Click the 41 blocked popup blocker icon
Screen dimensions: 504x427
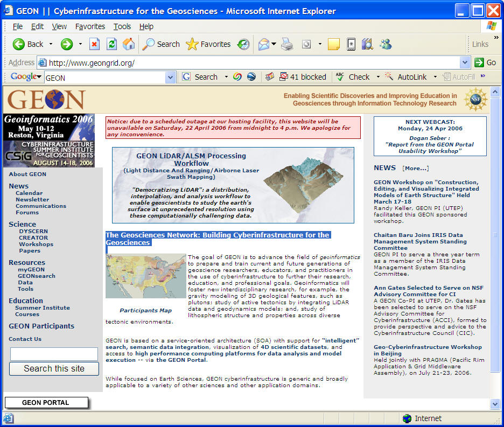(283, 77)
